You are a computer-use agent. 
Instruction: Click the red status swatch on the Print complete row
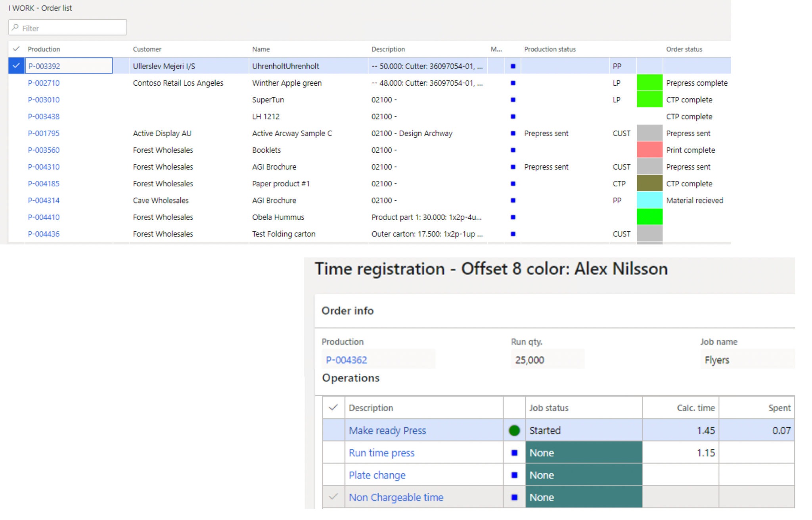coord(649,150)
